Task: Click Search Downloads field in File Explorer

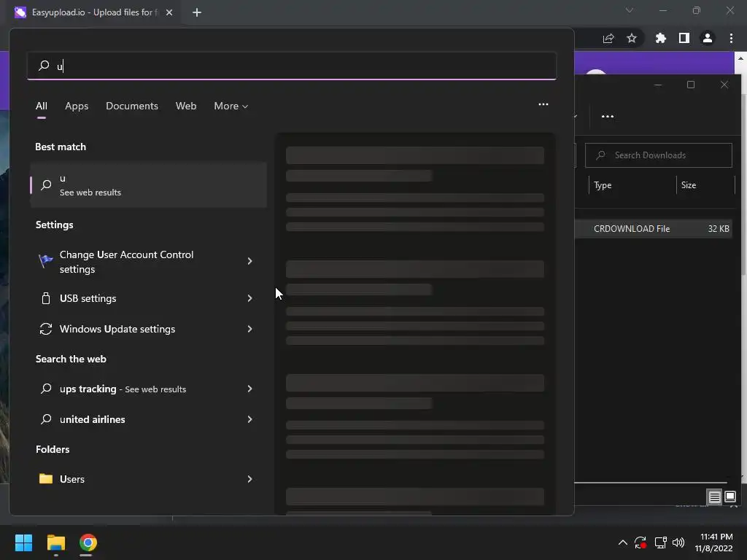Action: [x=659, y=155]
